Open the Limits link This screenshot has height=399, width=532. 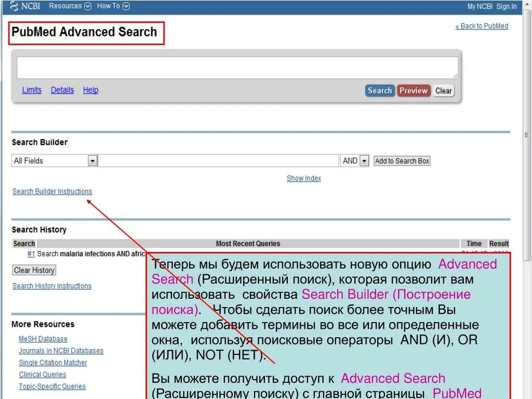(32, 90)
